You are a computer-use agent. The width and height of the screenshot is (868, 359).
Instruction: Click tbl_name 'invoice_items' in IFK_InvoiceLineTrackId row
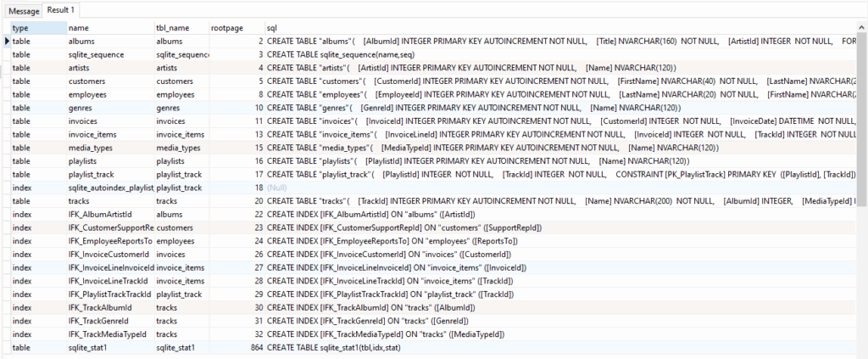click(182, 280)
